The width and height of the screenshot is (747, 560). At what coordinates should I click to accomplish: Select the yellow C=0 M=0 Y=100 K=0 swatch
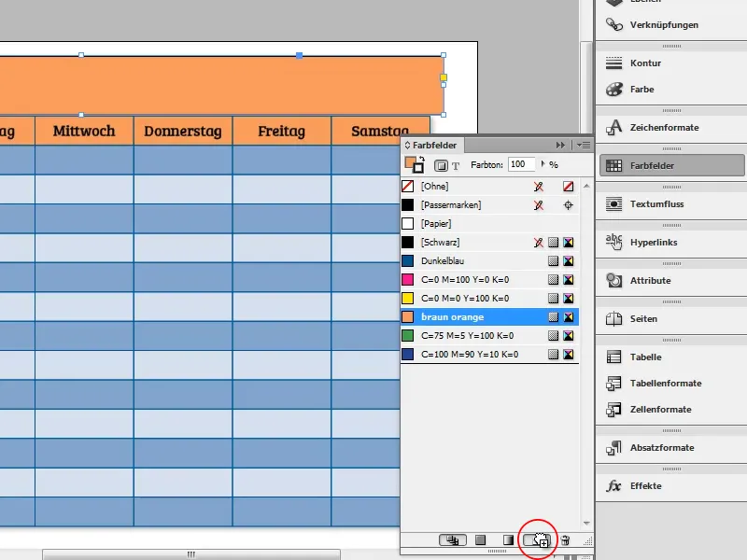tap(489, 298)
